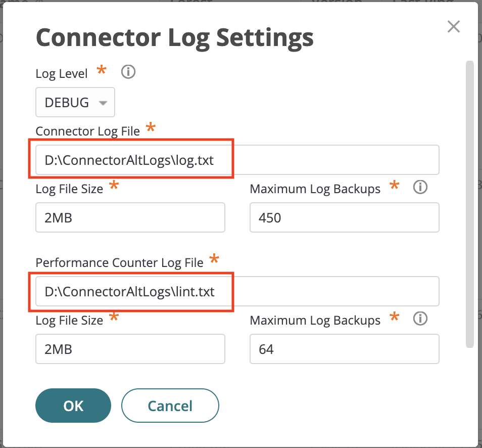Click the asterisk beside the upper Log File Size

click(x=114, y=186)
